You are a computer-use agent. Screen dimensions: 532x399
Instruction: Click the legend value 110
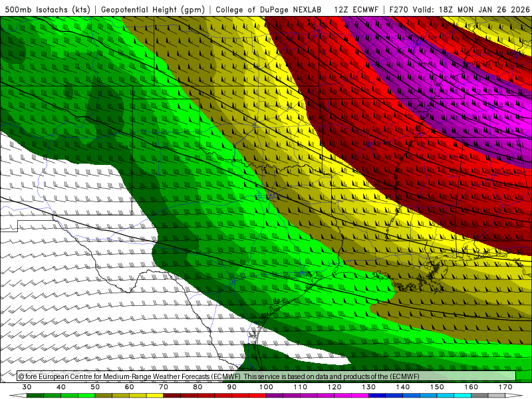[301, 387]
